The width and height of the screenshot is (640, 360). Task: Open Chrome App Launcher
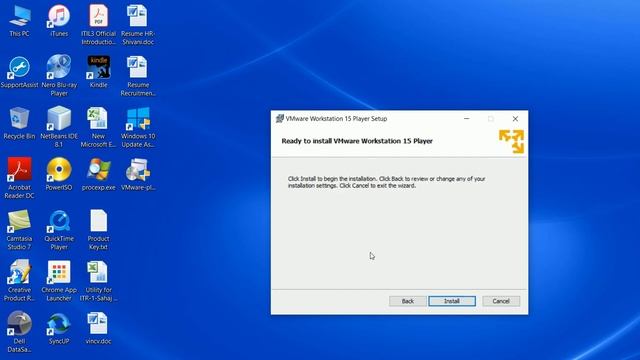[59, 281]
